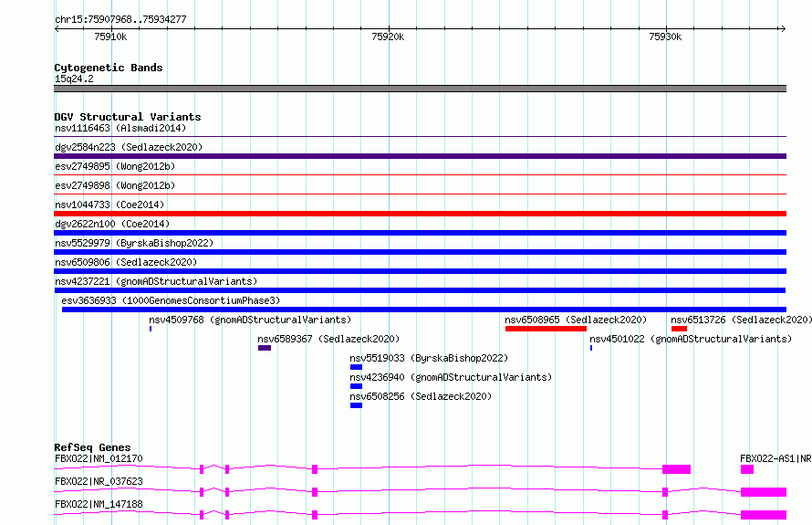Open the nsv6589367 (Sedlazeck2020) label
Image resolution: width=812 pixels, height=525 pixels.
pos(328,339)
